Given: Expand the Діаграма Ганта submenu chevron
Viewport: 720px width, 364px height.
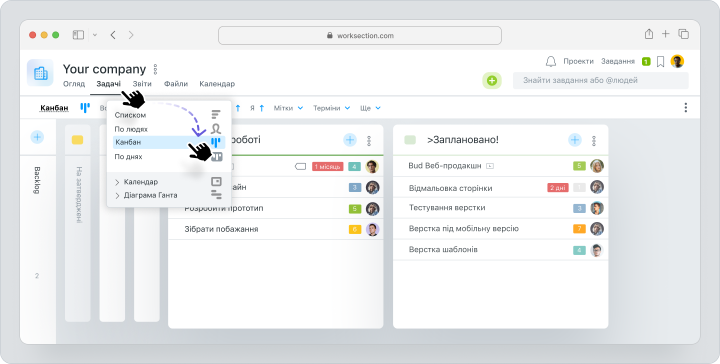Looking at the screenshot, I should (x=117, y=196).
